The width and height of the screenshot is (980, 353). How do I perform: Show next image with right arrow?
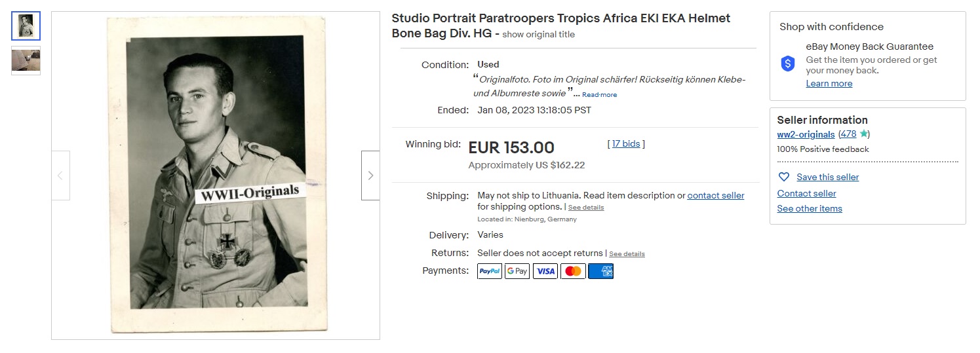coord(370,176)
